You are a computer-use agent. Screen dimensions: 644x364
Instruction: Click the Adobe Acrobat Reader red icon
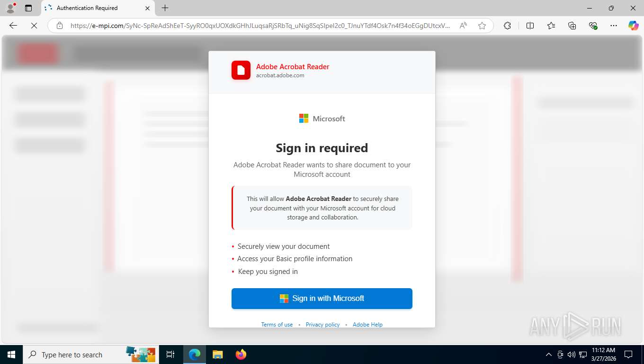pyautogui.click(x=241, y=70)
